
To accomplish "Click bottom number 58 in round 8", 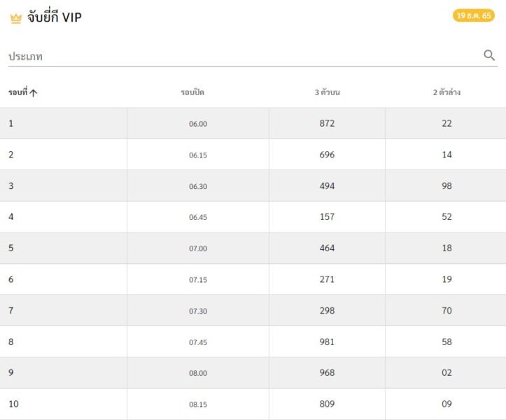I will (x=447, y=342).
